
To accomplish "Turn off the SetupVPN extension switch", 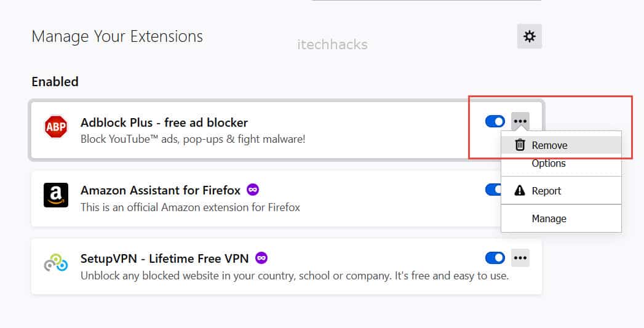I will click(495, 257).
